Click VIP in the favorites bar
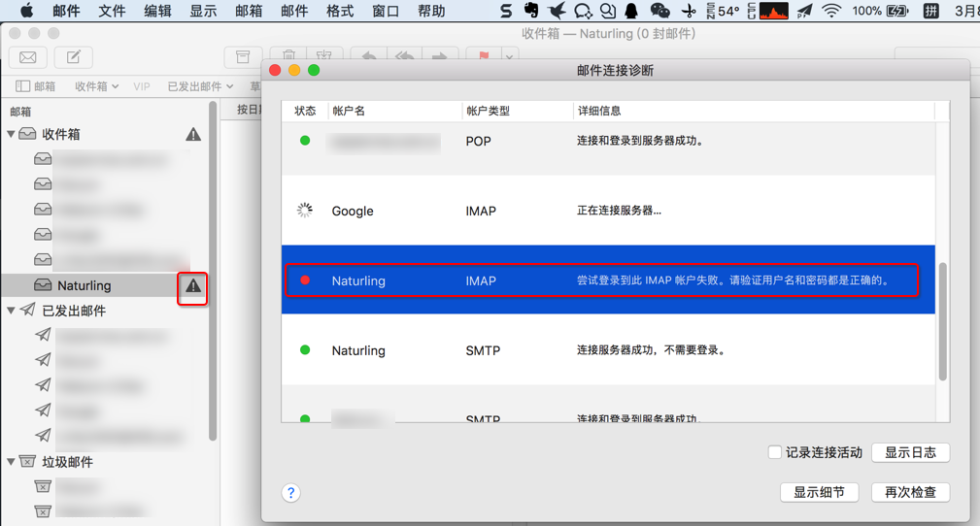Viewport: 980px width, 526px height. click(142, 86)
